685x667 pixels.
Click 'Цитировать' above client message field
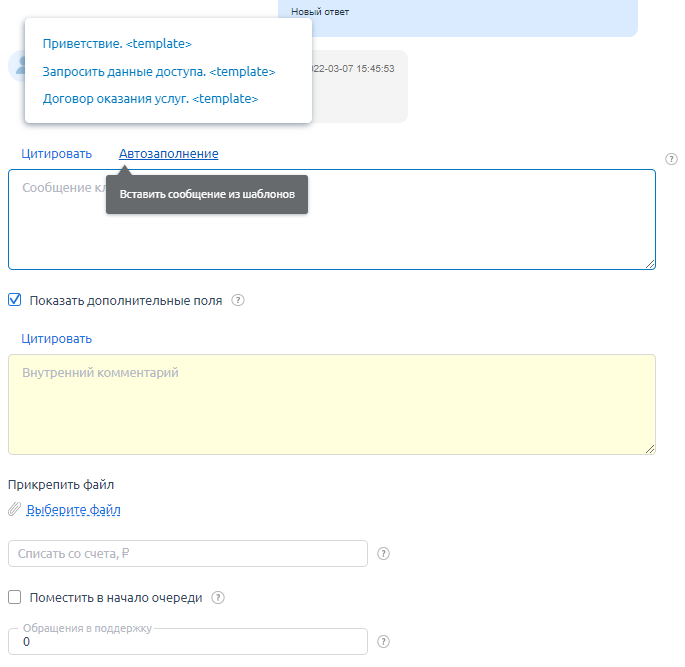pyautogui.click(x=57, y=154)
